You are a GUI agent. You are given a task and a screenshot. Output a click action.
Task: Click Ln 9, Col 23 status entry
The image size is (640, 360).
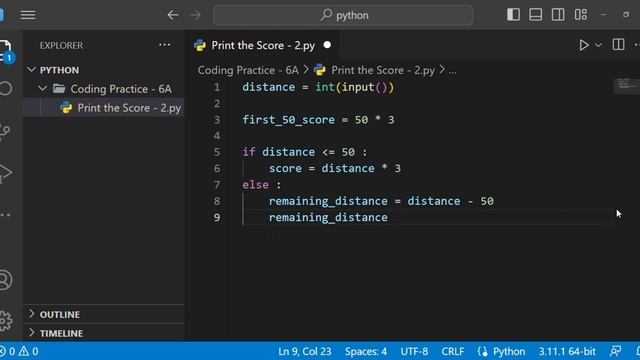pyautogui.click(x=304, y=351)
